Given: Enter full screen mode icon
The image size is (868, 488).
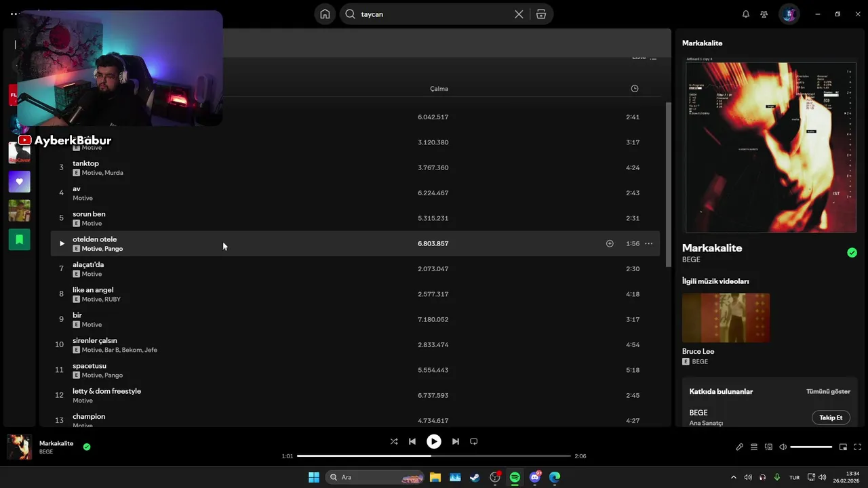Looking at the screenshot, I should 857,447.
